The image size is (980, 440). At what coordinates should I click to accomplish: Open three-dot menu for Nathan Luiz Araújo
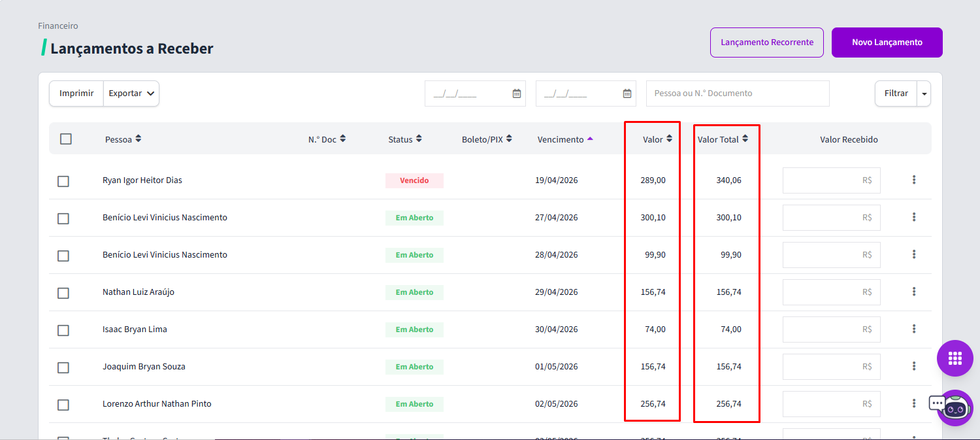click(914, 292)
